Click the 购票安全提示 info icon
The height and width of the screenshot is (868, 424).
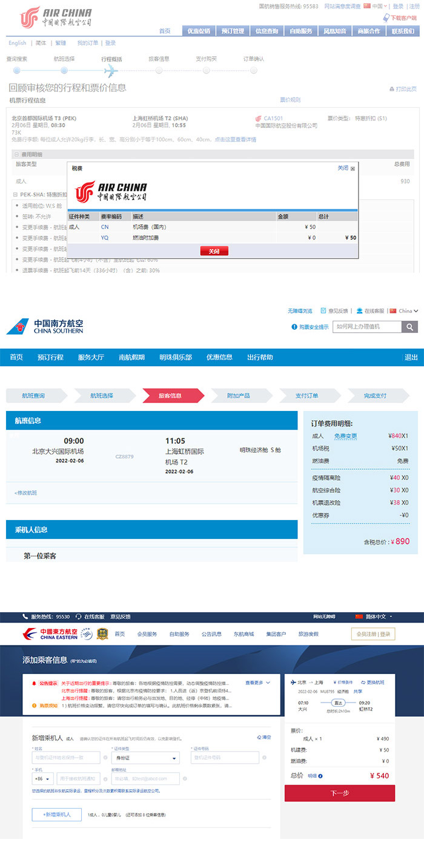(x=295, y=327)
